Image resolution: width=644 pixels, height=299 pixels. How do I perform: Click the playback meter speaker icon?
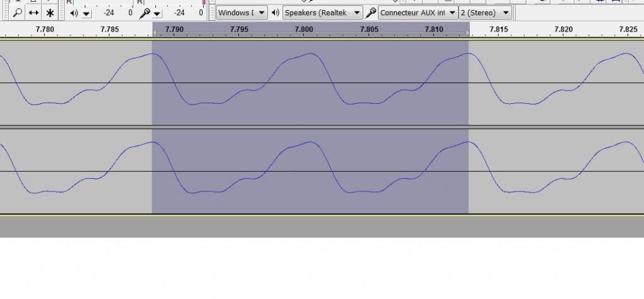tap(74, 13)
